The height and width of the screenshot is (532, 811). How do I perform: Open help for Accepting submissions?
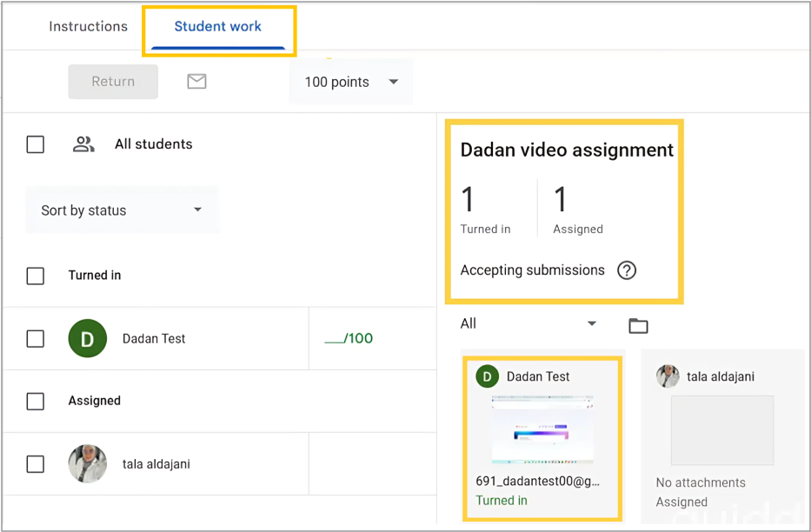pos(627,270)
